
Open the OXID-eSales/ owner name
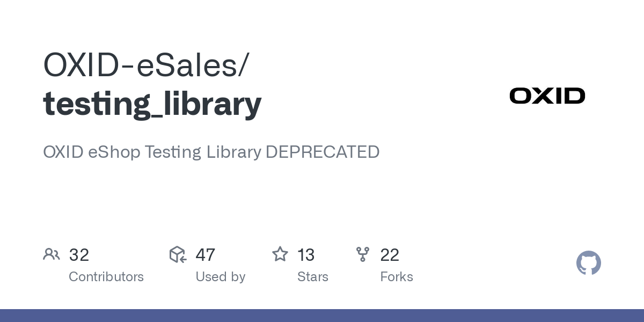(146, 65)
